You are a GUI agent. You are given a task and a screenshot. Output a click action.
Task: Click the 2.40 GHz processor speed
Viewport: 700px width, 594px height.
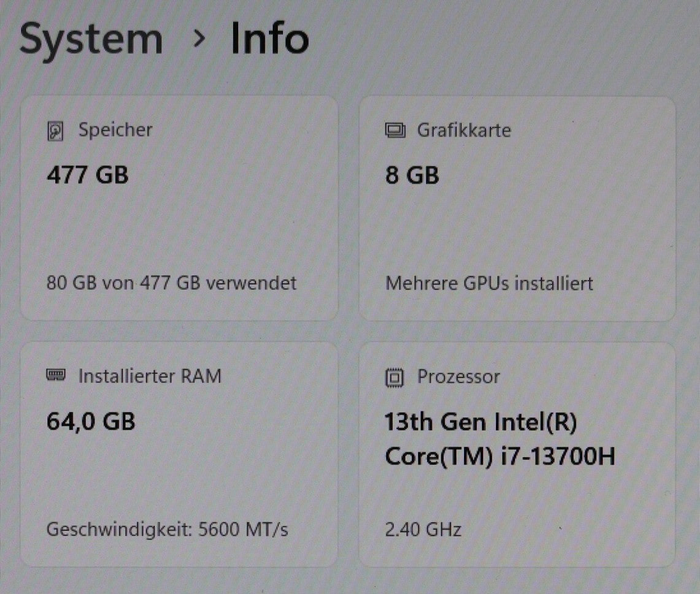click(423, 529)
